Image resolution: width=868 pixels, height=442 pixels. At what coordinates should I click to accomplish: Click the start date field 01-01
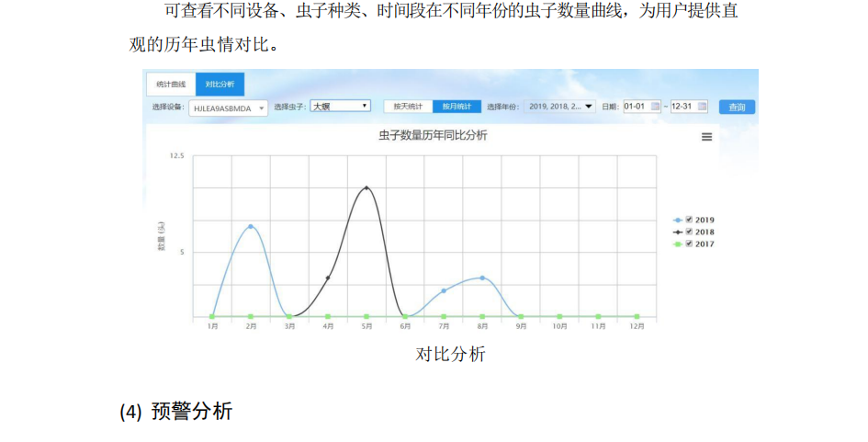636,107
